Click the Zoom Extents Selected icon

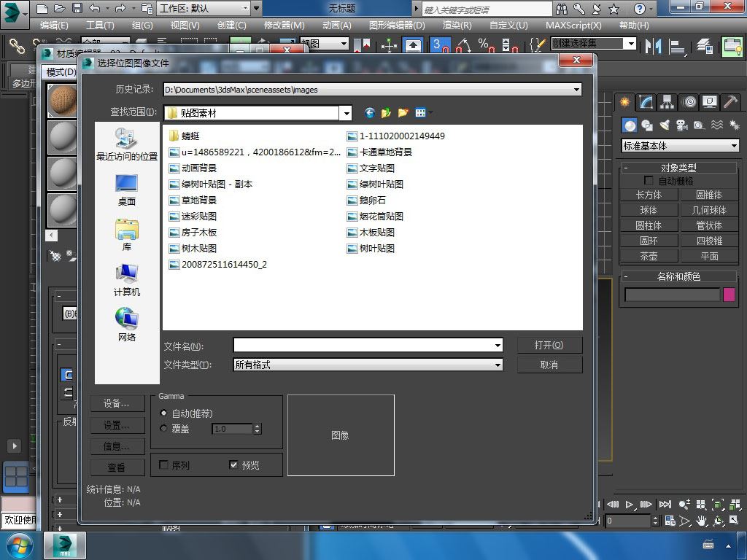(x=718, y=505)
